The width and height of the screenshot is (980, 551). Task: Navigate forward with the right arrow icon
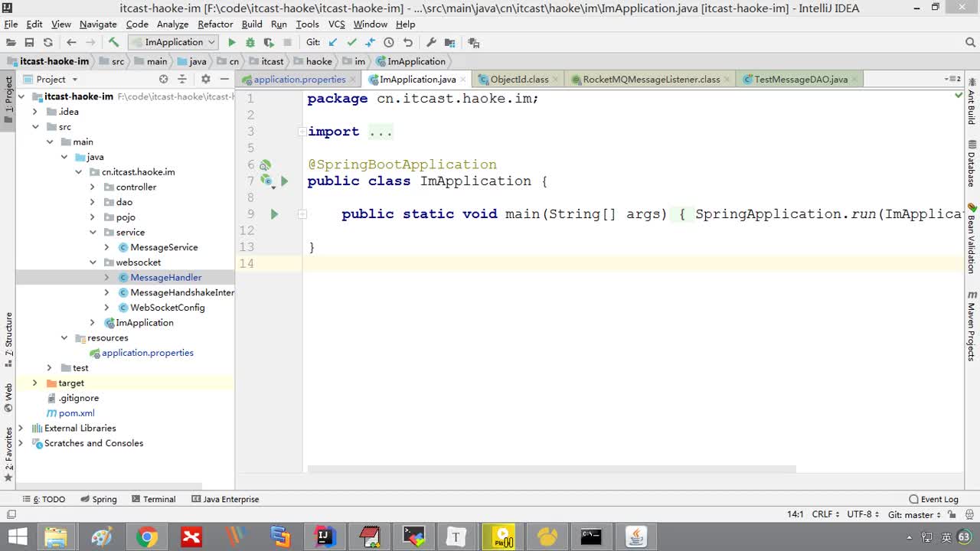click(x=91, y=43)
